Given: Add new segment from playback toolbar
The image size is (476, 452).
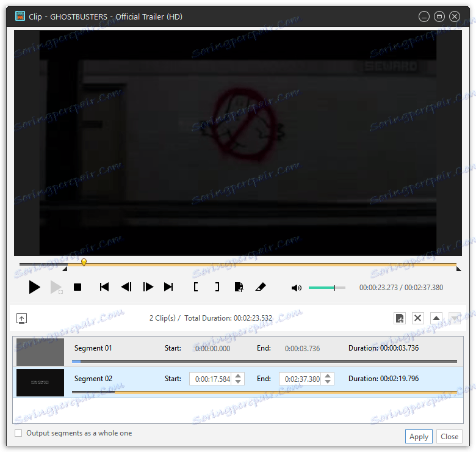Looking at the screenshot, I should (x=239, y=287).
